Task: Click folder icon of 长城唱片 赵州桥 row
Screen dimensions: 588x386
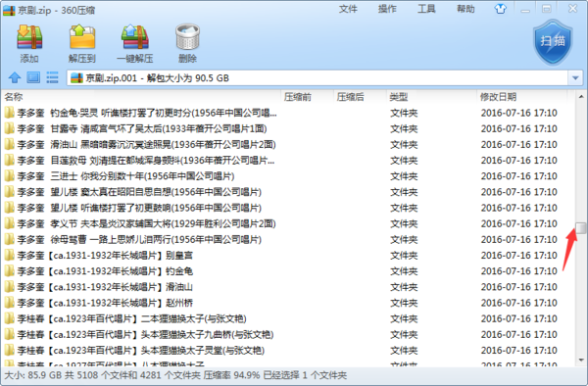Action: pos(10,303)
